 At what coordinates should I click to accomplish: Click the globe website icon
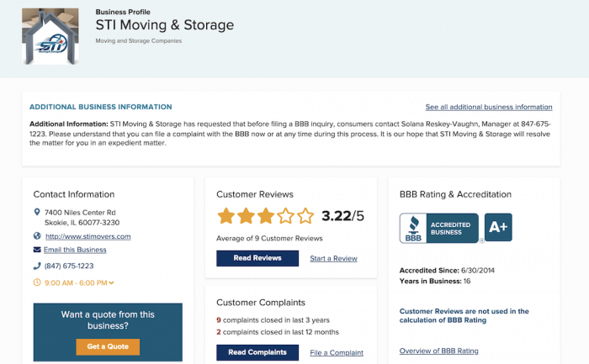click(x=37, y=236)
